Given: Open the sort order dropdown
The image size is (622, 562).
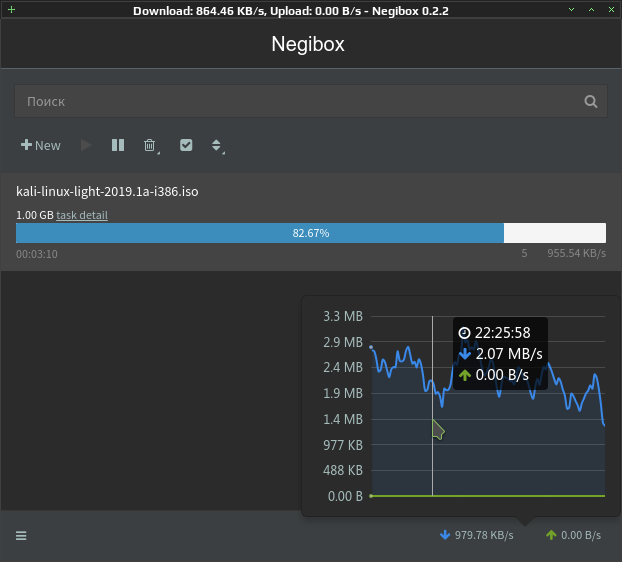Looking at the screenshot, I should click(x=217, y=146).
